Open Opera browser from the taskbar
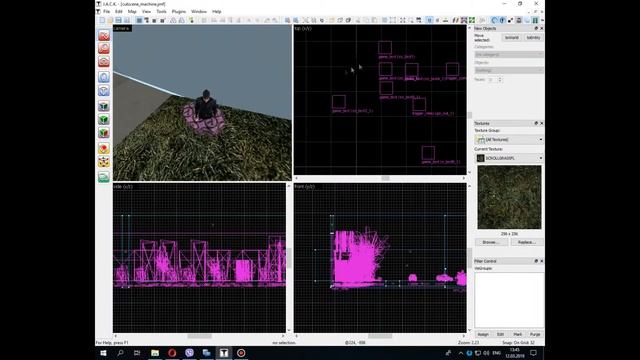The image size is (640, 360). coord(172,353)
